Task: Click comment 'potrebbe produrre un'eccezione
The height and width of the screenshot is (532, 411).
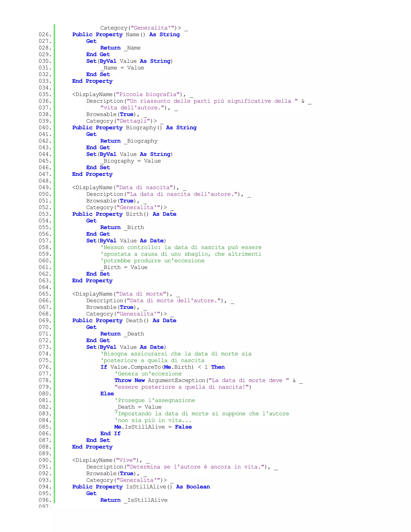Action: pos(153,261)
